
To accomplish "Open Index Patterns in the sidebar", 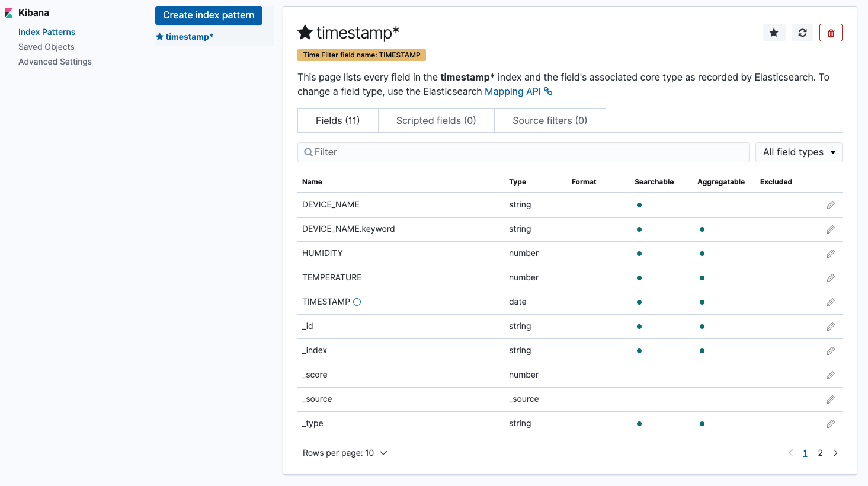I will click(x=47, y=32).
